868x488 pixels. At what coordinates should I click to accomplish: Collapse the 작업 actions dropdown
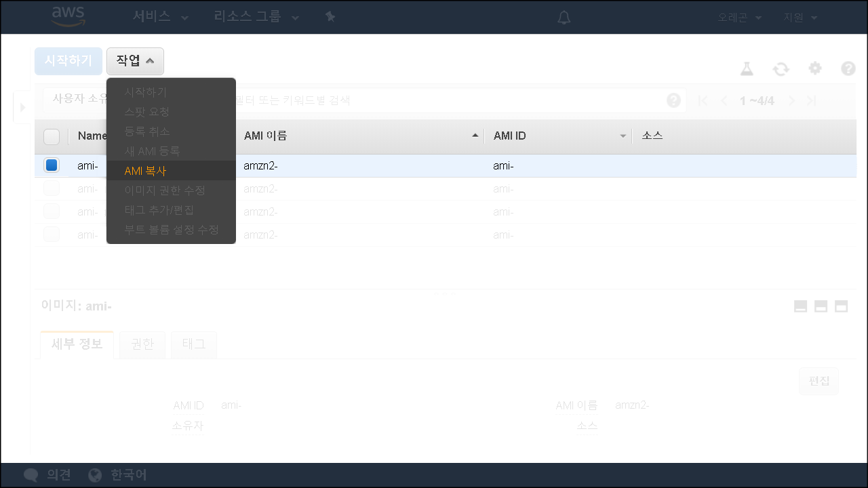click(x=135, y=61)
